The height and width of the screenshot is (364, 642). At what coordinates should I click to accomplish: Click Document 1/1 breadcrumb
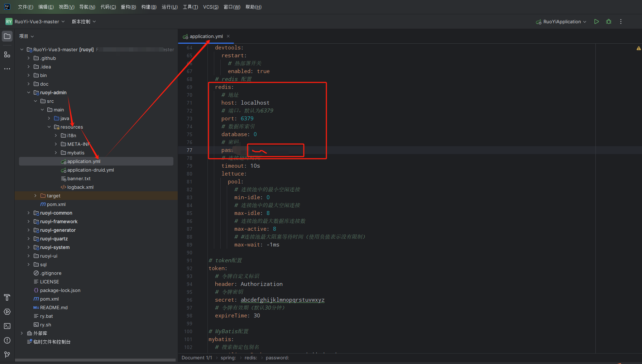[x=197, y=358]
